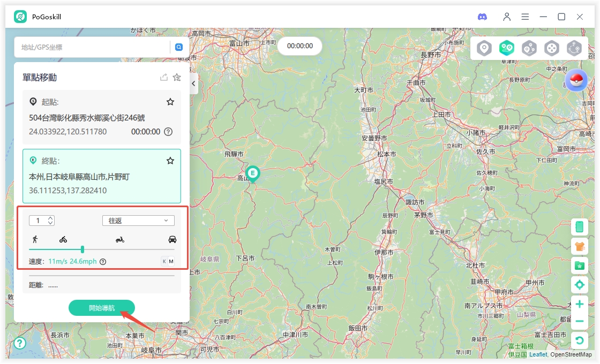Click the Poké Ball floating icon
This screenshot has width=600, height=364.
[576, 80]
